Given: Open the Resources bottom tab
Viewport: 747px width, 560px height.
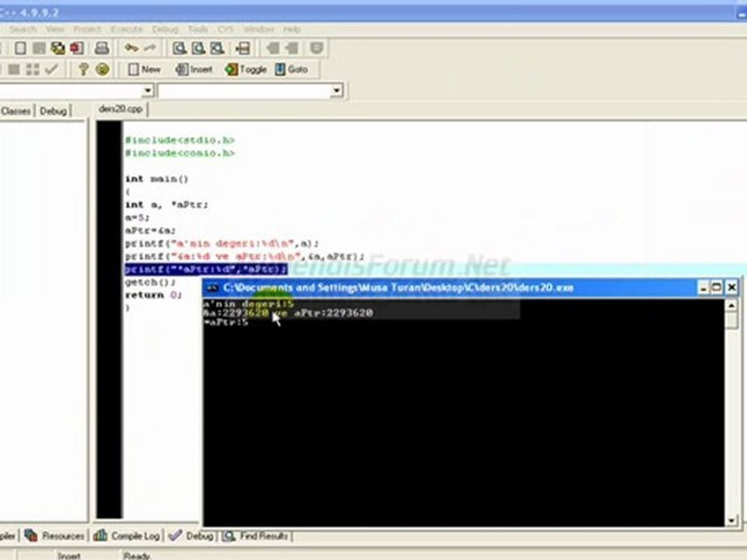Looking at the screenshot, I should point(54,536).
